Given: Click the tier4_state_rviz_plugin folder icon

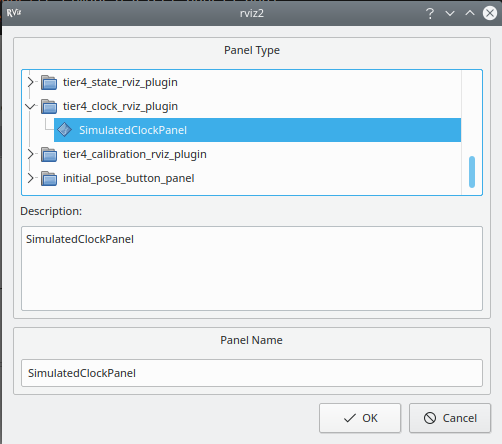Looking at the screenshot, I should pyautogui.click(x=49, y=82).
